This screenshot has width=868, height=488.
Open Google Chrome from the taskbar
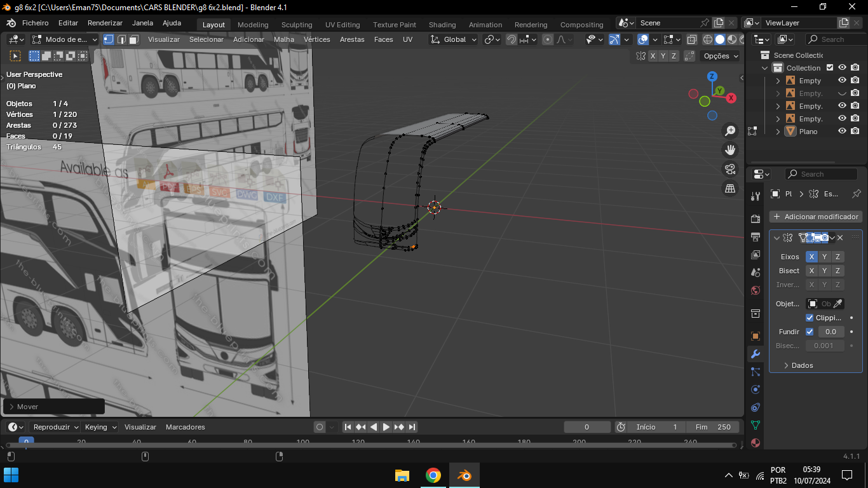[433, 475]
